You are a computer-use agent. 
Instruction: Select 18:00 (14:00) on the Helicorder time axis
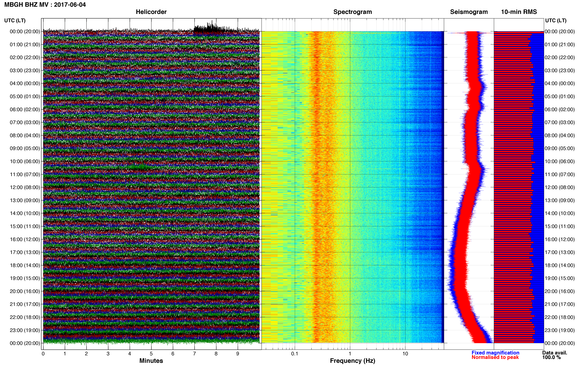(x=25, y=265)
